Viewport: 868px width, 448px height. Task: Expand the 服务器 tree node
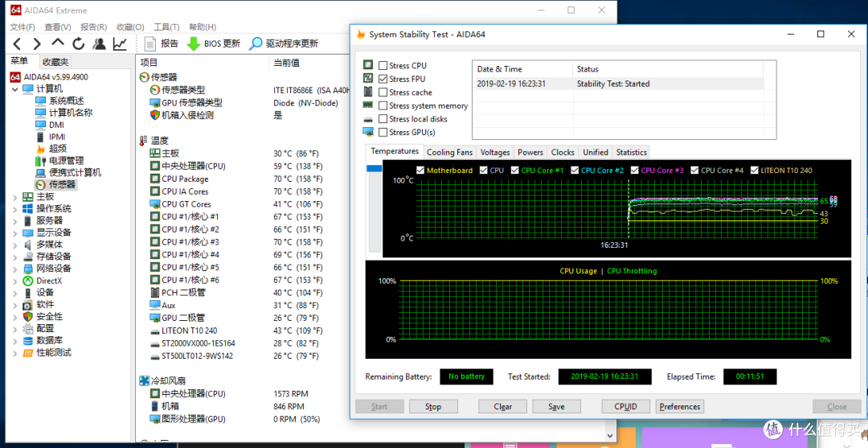[15, 221]
